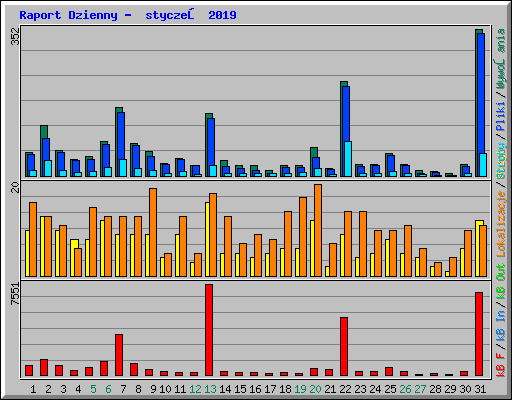The width and height of the screenshot is (512, 400).
Task: Click green weekend day label '6'
Action: point(108,389)
